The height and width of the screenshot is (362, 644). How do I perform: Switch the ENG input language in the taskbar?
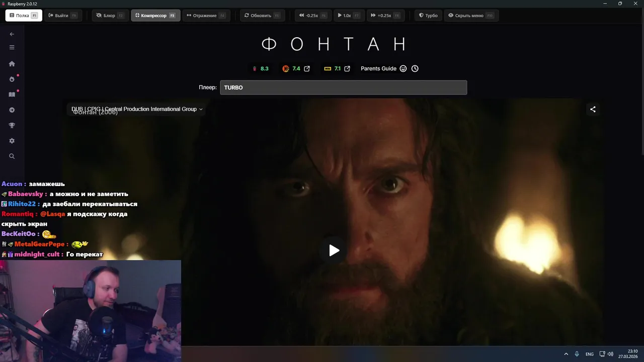(590, 354)
